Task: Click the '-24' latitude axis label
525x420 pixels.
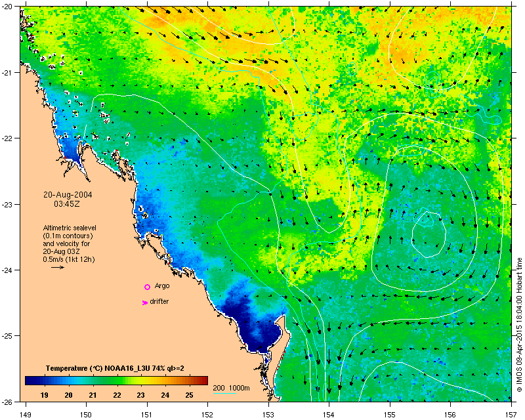Action: [x=8, y=270]
